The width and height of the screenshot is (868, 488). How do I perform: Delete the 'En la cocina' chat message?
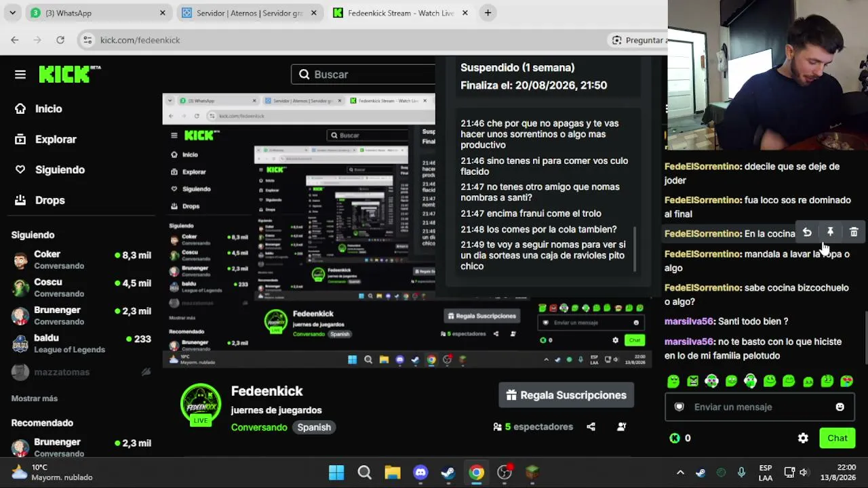click(854, 232)
